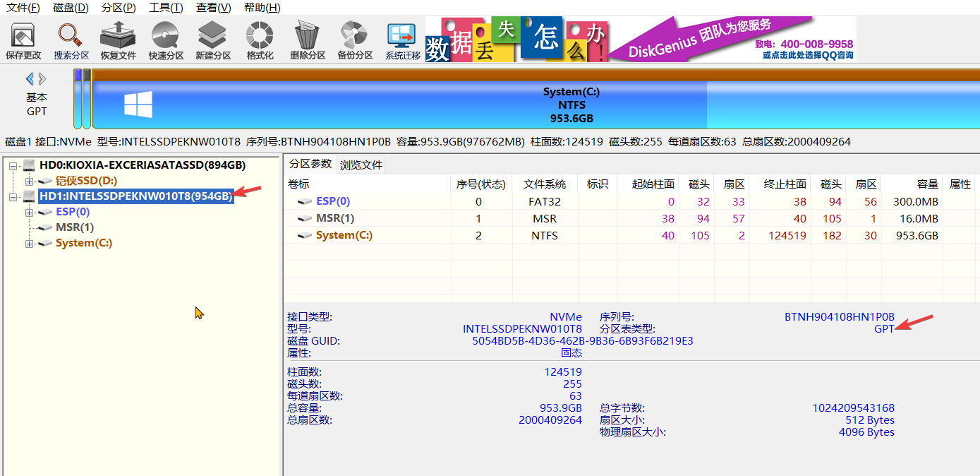
Task: Open the 帮助(H) menu
Action: point(262,8)
